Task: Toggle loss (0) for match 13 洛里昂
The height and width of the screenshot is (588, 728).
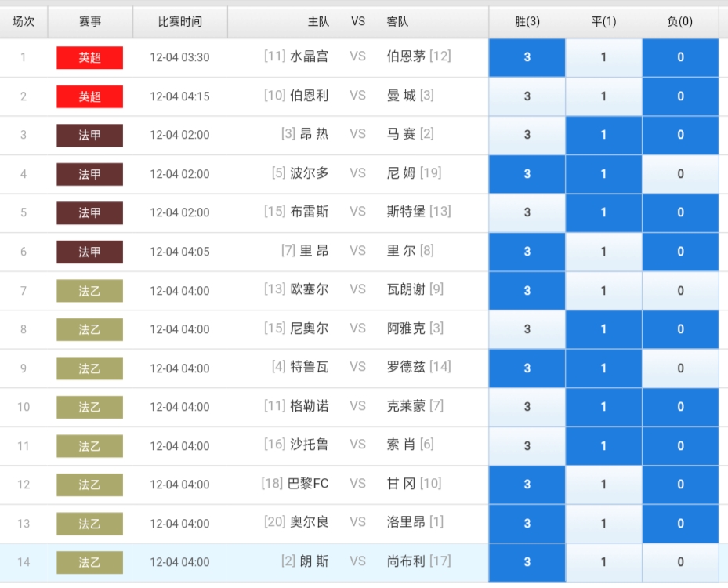Action: click(x=680, y=524)
